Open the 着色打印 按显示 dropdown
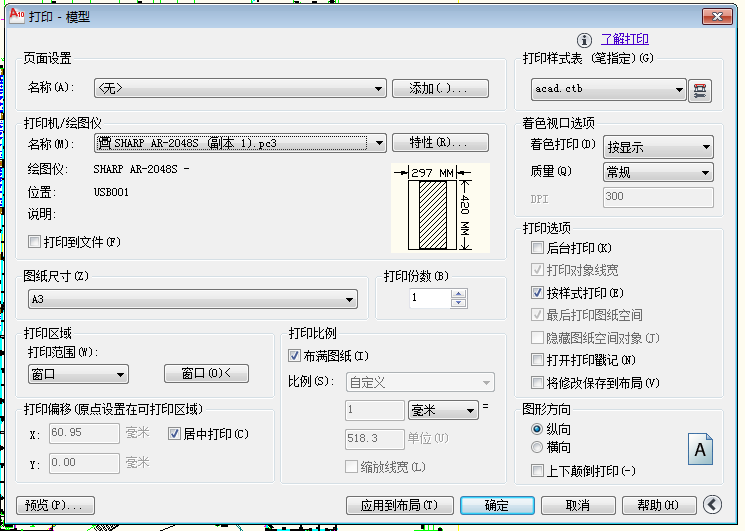 658,147
